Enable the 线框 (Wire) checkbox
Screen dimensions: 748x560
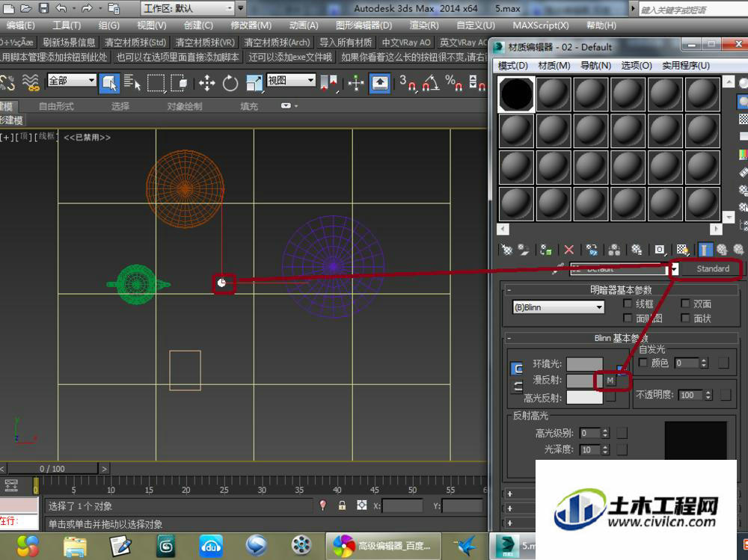(628, 304)
